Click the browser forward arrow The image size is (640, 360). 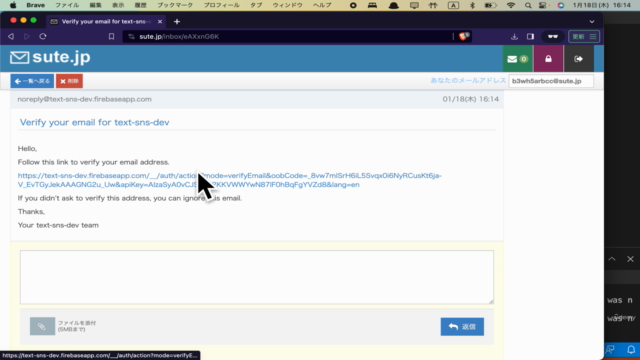(27, 37)
